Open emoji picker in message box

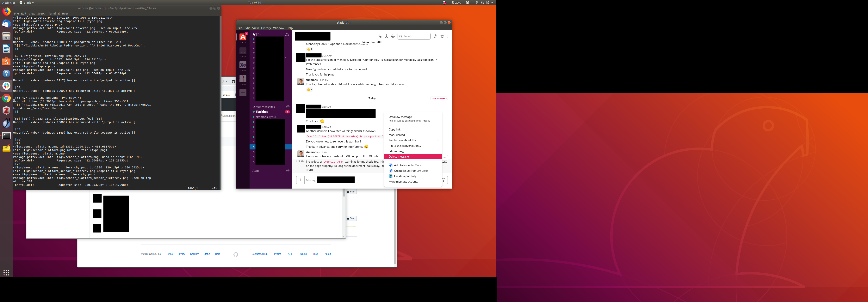coord(444,180)
